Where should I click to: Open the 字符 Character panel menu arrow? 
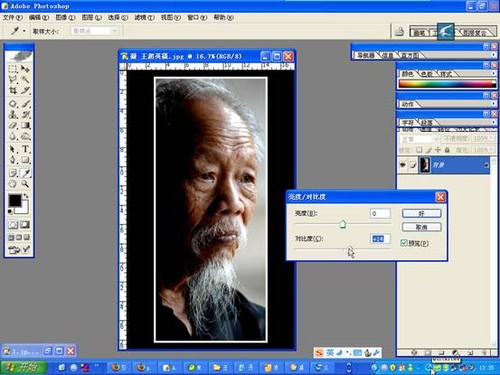coord(493,122)
